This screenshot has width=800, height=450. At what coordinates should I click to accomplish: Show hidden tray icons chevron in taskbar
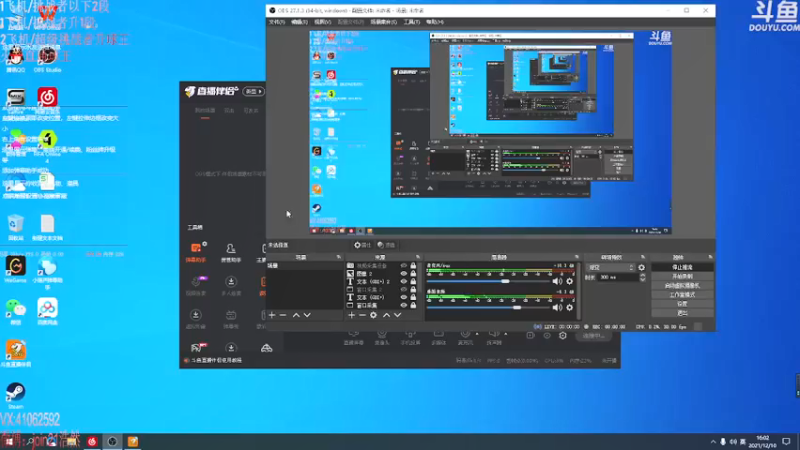tap(713, 441)
